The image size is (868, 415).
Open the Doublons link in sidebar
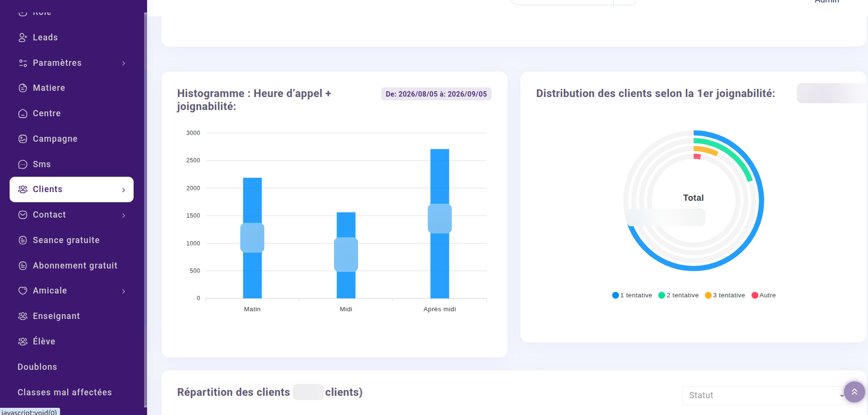click(x=37, y=367)
